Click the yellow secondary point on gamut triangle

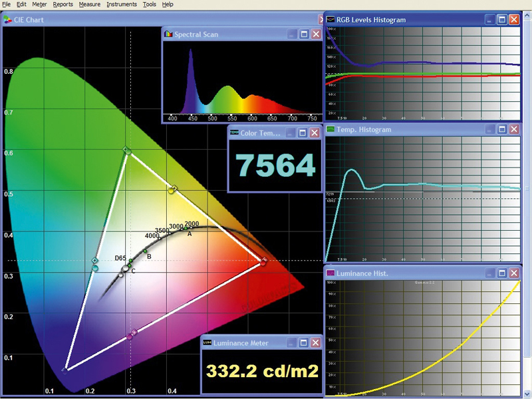(172, 190)
